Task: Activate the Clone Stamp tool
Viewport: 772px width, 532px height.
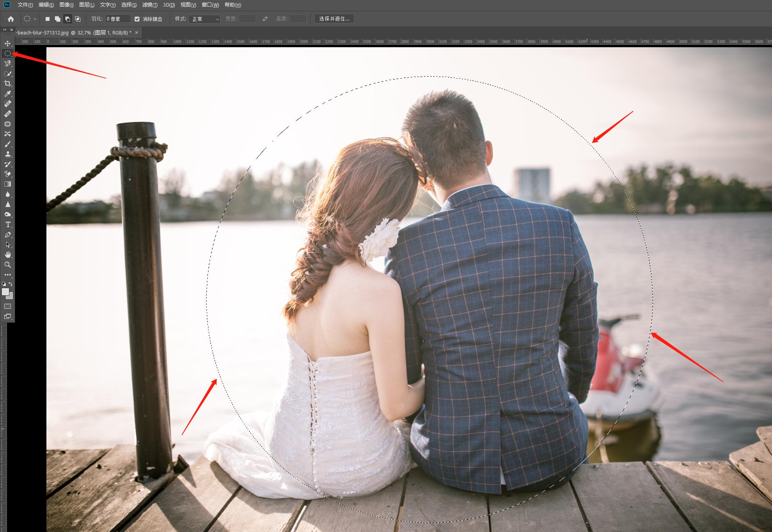Action: (x=7, y=154)
